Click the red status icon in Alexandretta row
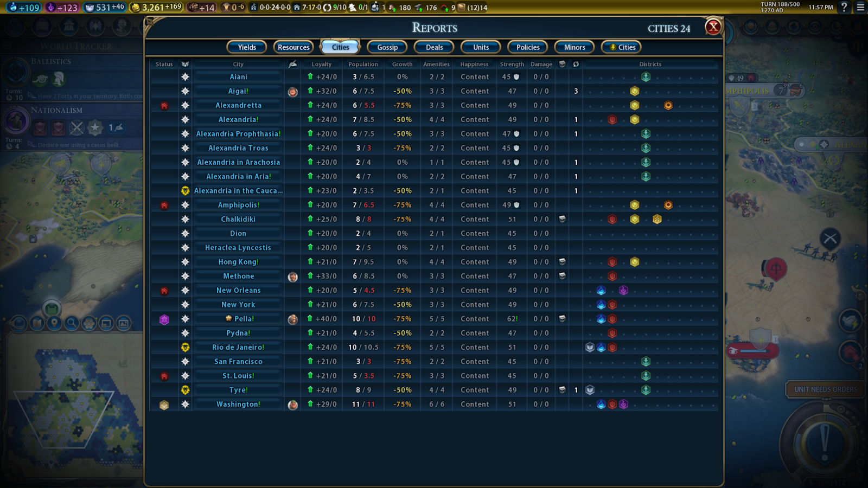 pyautogui.click(x=164, y=106)
